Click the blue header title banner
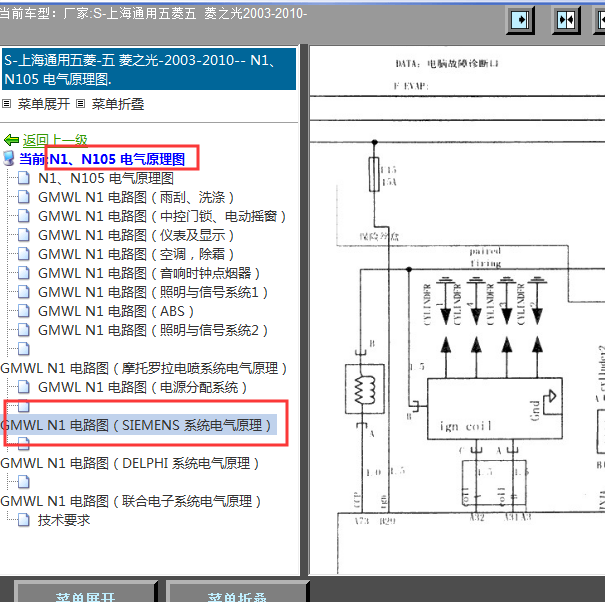 point(149,69)
